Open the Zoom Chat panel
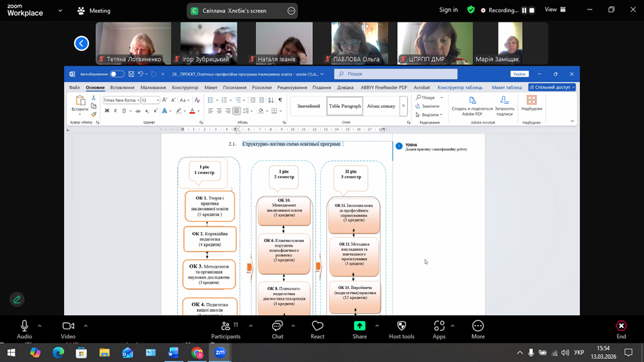Viewport: 644px width, 362px height. click(x=277, y=327)
